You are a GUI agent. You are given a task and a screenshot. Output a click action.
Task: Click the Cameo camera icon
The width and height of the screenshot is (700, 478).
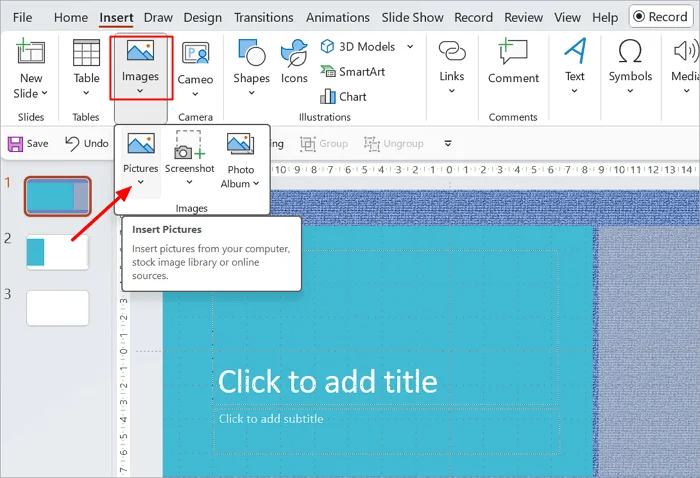(x=195, y=54)
